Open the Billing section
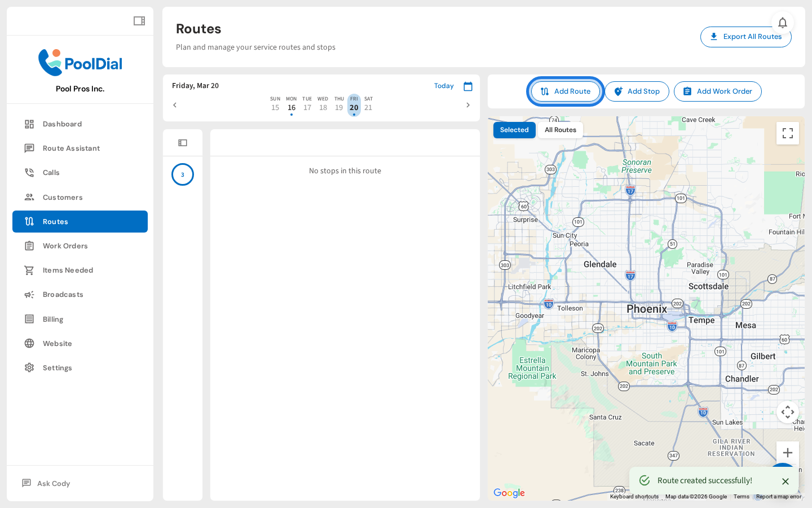Image resolution: width=812 pixels, height=508 pixels. tap(53, 319)
